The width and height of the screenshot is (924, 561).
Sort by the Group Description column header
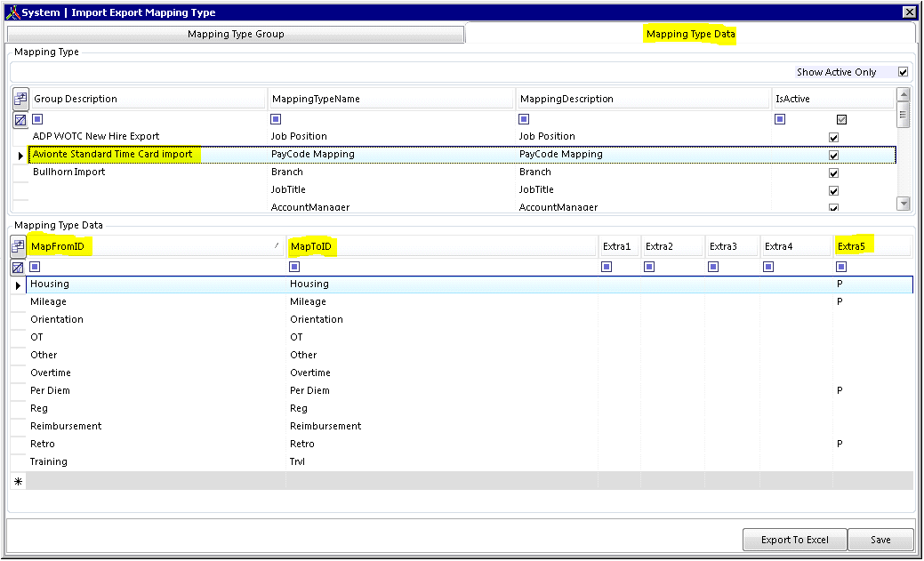click(x=148, y=99)
